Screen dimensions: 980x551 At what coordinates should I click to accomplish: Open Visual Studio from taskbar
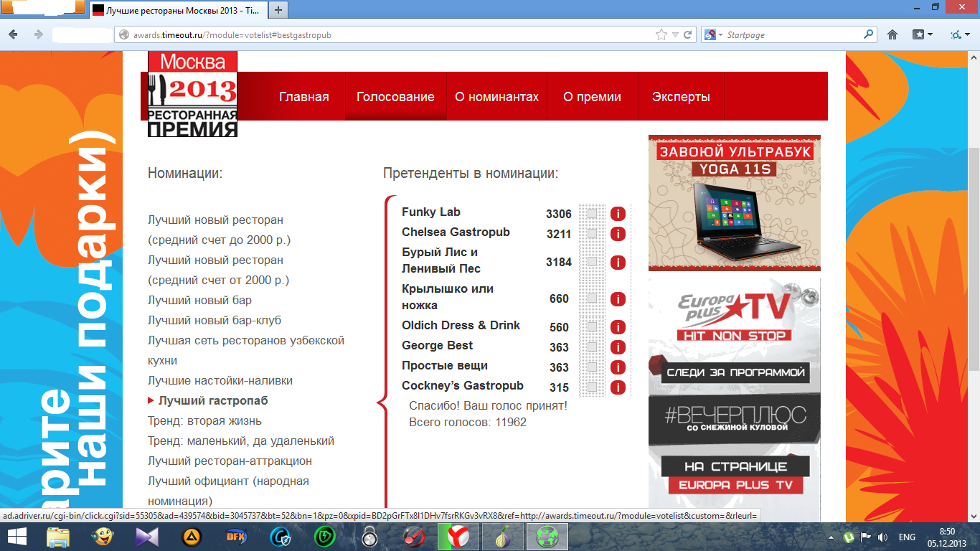pos(146,537)
